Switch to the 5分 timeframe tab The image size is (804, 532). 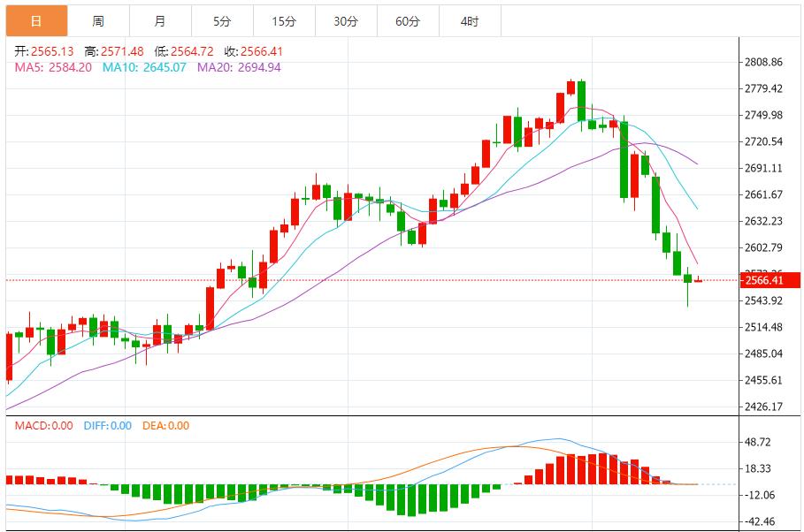(x=221, y=20)
